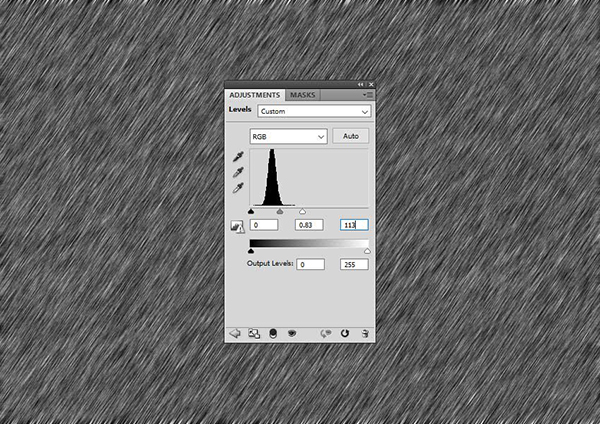Reset to adjustment defaults icon

(346, 333)
